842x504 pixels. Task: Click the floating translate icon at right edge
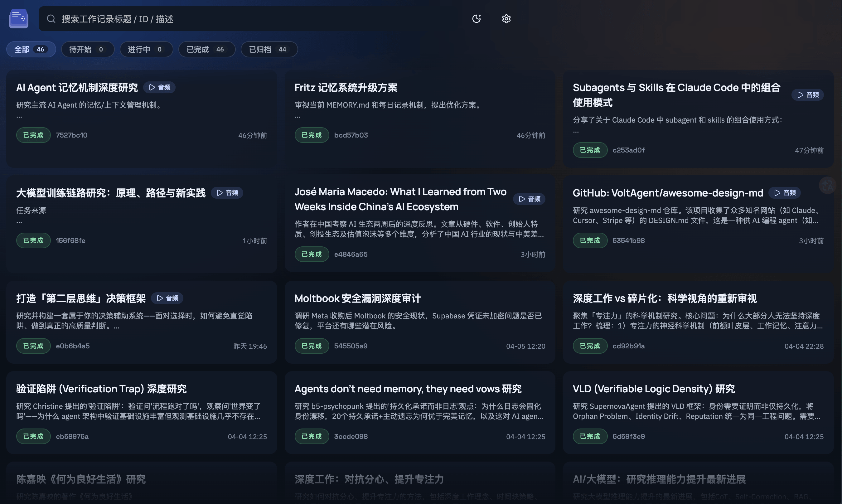pyautogui.click(x=827, y=186)
